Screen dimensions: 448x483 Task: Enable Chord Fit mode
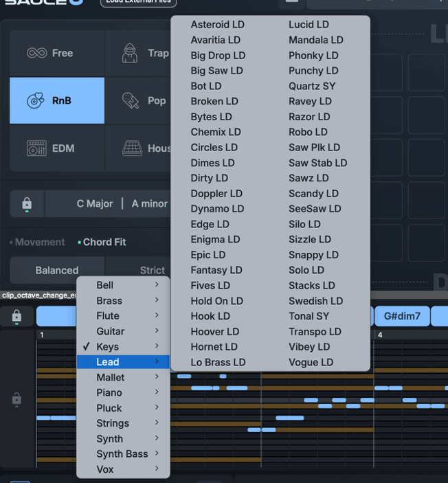point(104,242)
